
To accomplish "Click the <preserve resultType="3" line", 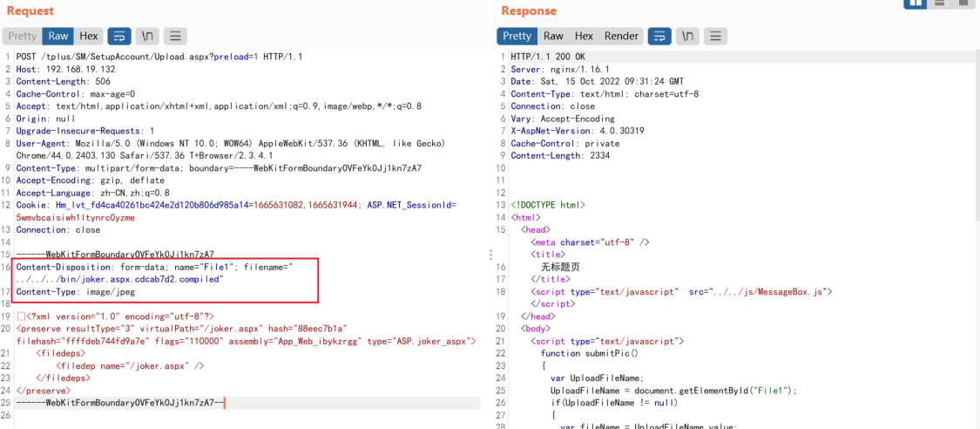I will (x=182, y=329).
